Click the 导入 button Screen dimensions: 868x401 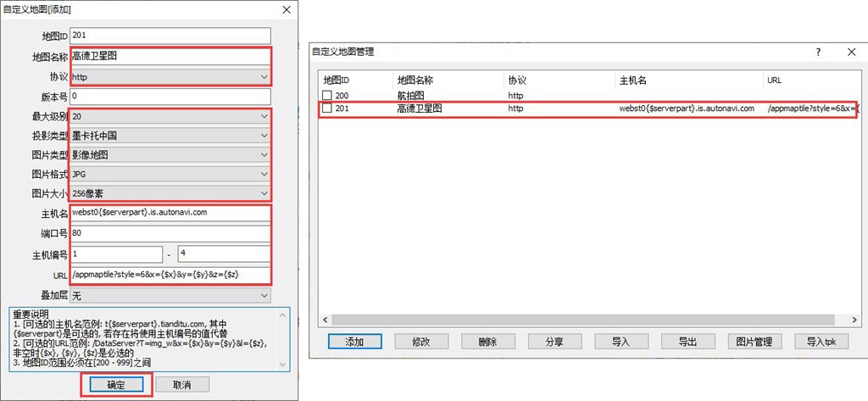pos(621,342)
